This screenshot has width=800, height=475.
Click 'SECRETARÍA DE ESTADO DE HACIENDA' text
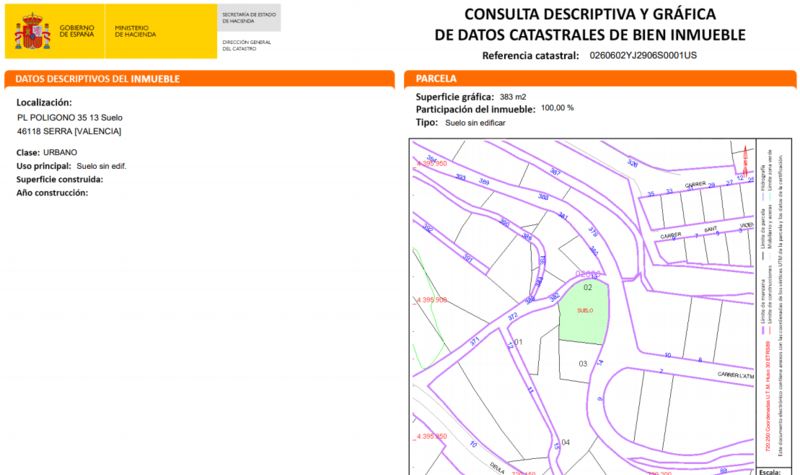tap(249, 18)
